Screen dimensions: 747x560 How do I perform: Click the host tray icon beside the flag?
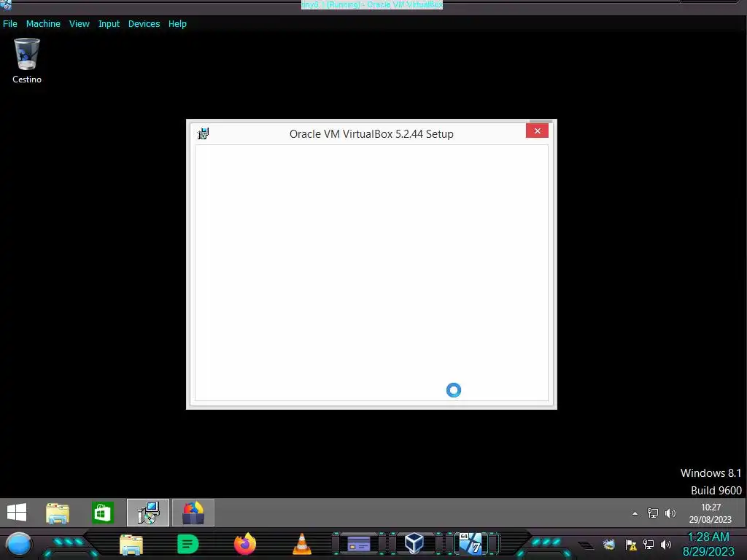click(x=609, y=545)
